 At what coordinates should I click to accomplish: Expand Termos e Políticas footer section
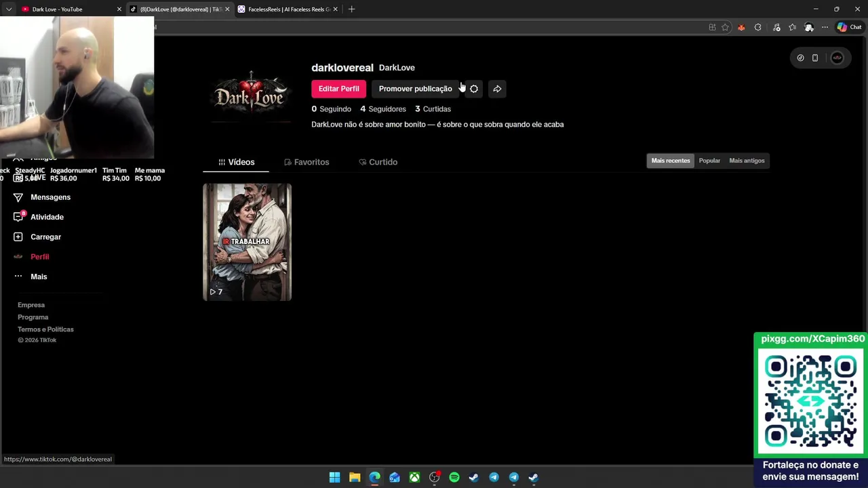(45, 329)
